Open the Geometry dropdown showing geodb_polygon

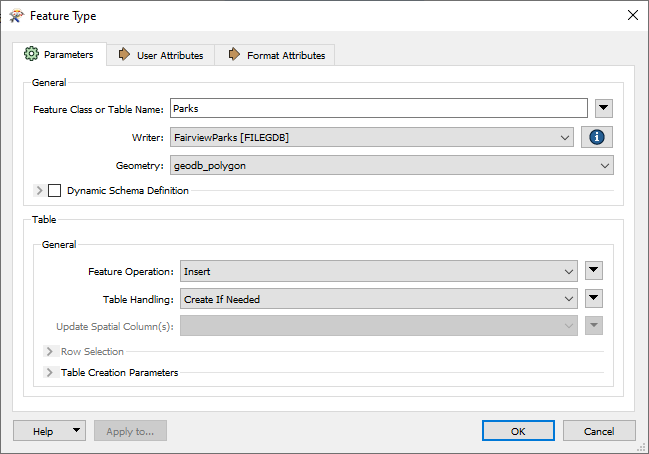pyautogui.click(x=392, y=166)
